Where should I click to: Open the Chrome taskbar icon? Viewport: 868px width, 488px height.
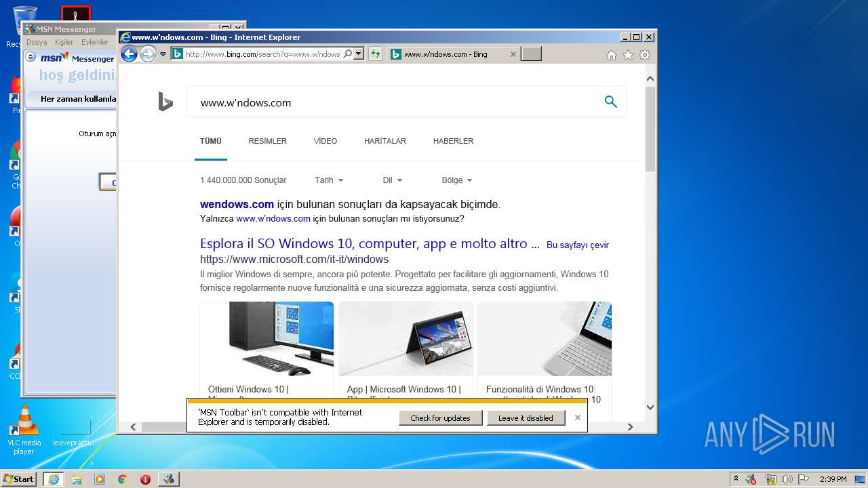(123, 479)
